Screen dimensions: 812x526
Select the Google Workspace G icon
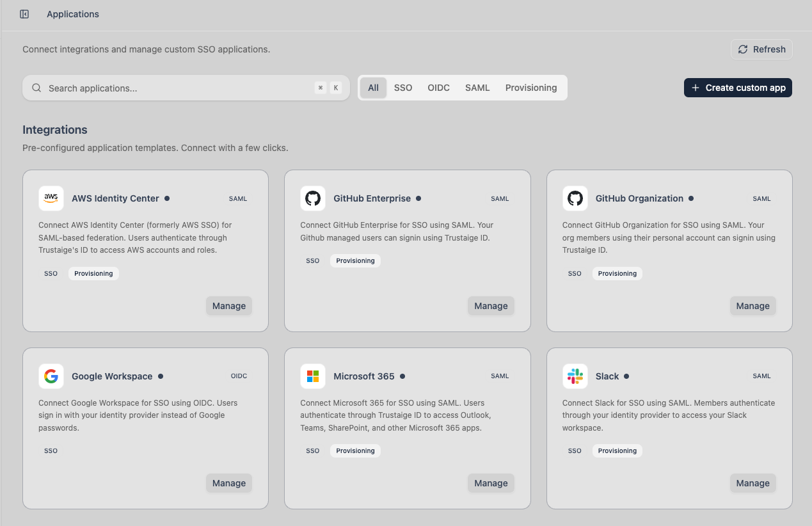[51, 376]
